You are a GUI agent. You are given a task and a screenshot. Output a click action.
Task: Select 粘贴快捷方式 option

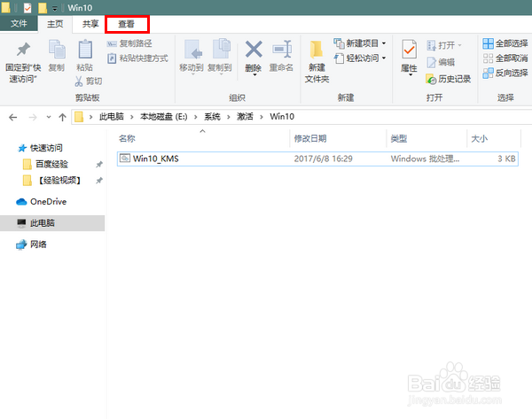coord(137,58)
